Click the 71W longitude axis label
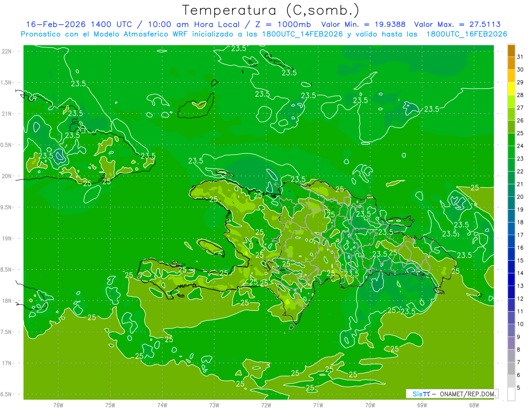Image resolution: width=532 pixels, height=411 pixels. [x=318, y=405]
